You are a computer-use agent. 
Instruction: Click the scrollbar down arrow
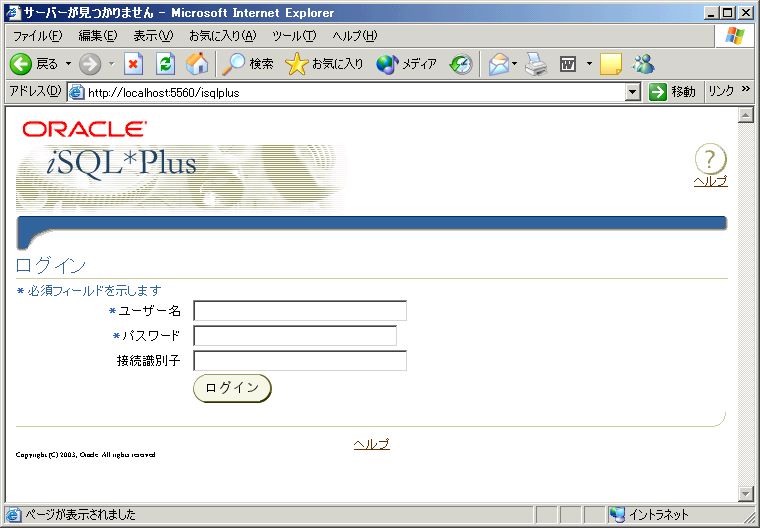tap(745, 494)
